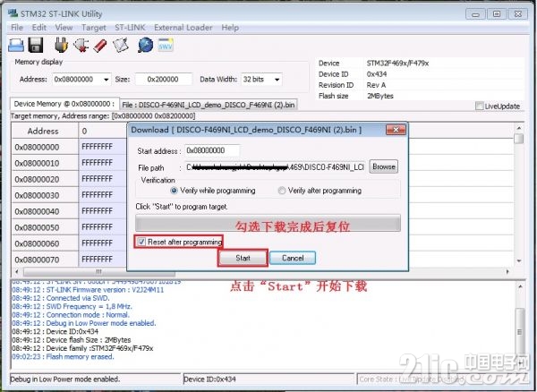Screen dimensions: 537x392
Task: Click the memory table horizontal scrollbar thumb
Action: tap(99, 272)
